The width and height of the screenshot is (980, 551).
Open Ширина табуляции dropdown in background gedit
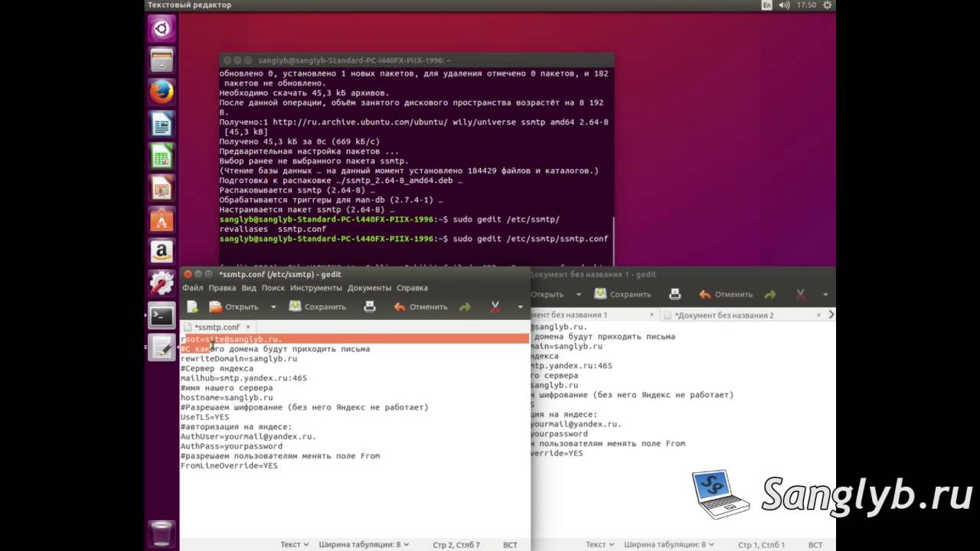[669, 545]
